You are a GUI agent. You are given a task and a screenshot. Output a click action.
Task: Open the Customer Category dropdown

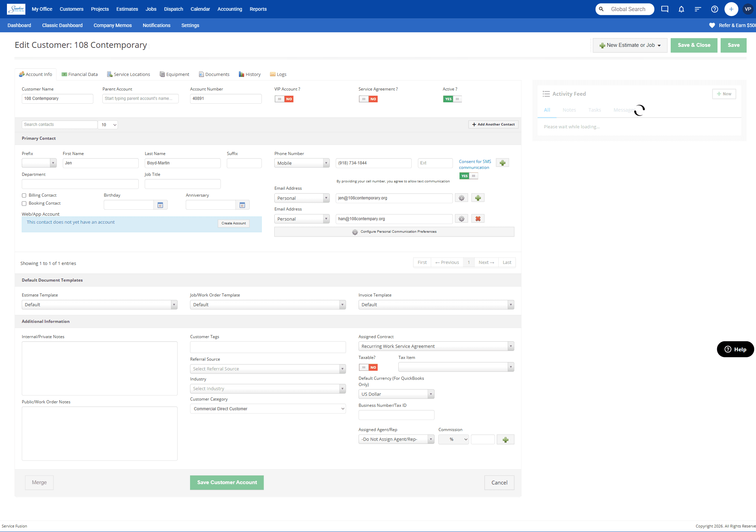268,409
